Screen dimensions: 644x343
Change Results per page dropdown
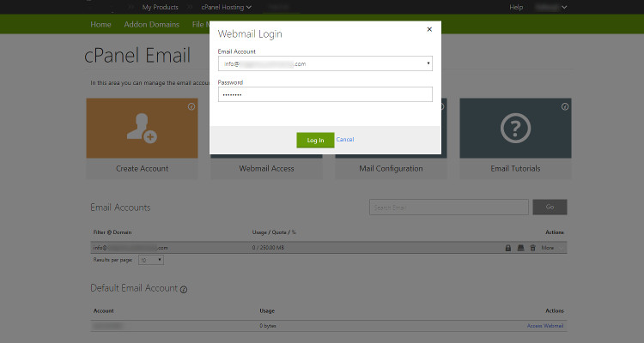pyautogui.click(x=151, y=260)
